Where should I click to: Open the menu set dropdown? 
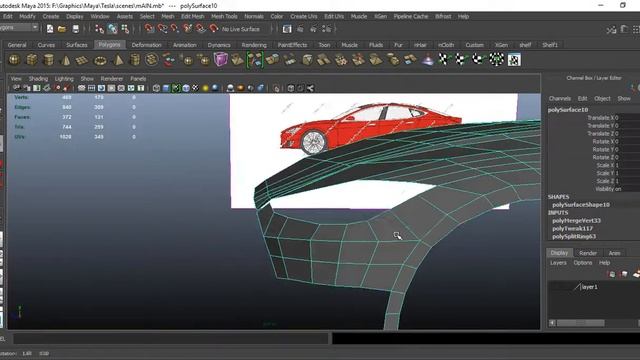19,27
